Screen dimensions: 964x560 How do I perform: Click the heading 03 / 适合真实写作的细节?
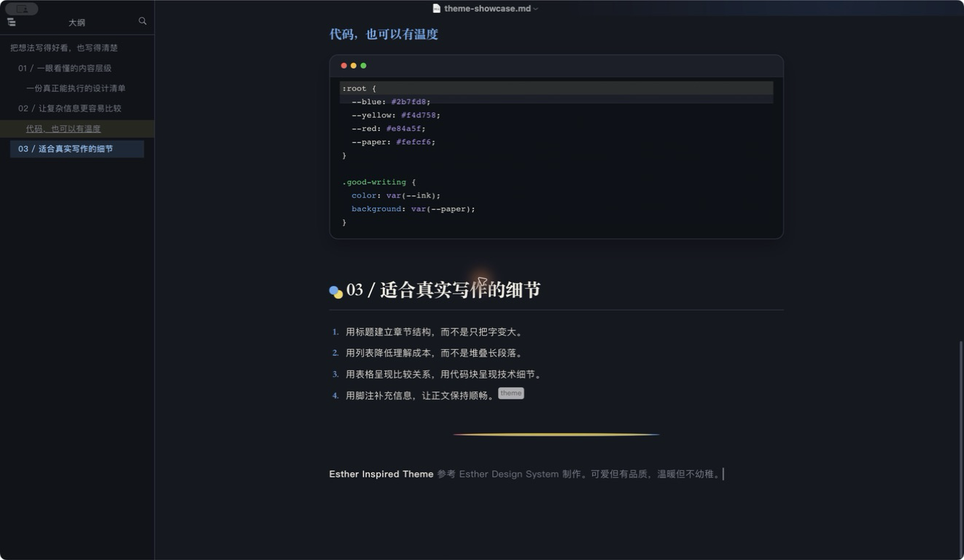pos(443,289)
